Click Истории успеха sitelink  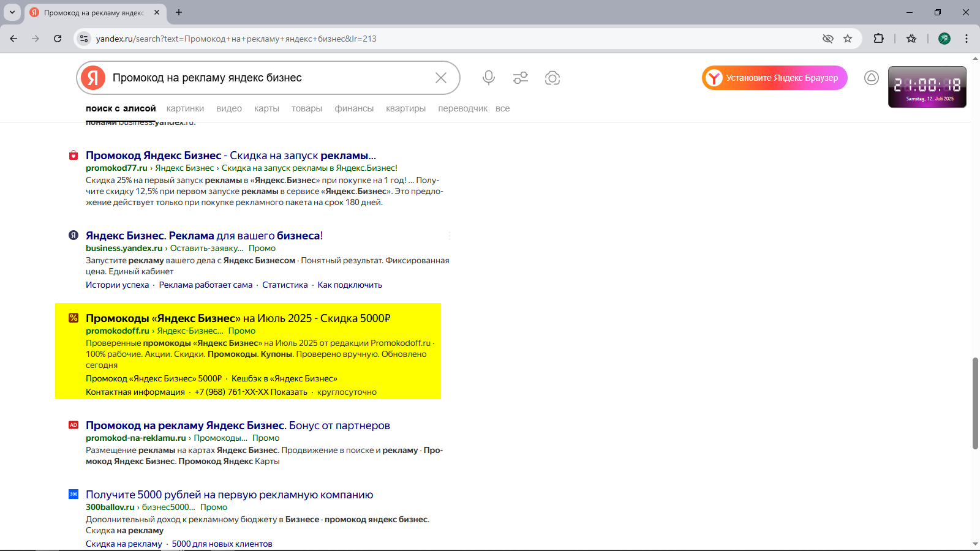point(118,285)
